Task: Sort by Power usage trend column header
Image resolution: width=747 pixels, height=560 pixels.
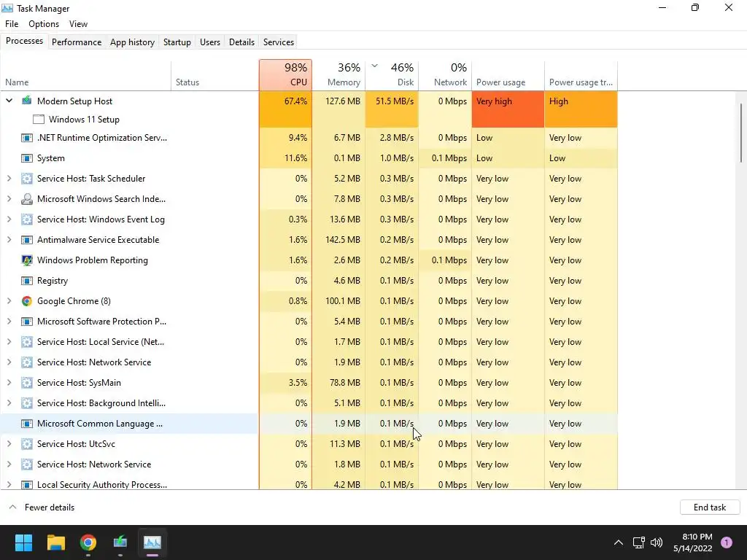Action: click(581, 75)
